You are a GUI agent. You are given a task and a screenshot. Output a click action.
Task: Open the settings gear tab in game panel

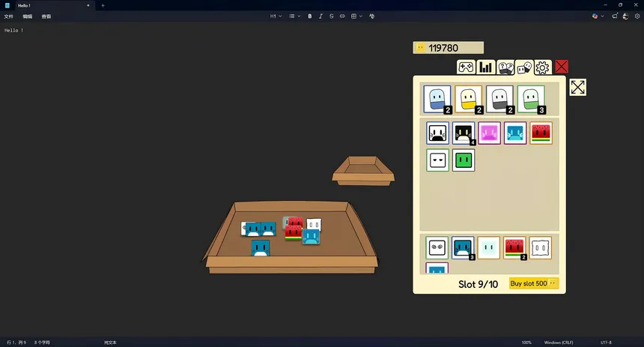[543, 67]
